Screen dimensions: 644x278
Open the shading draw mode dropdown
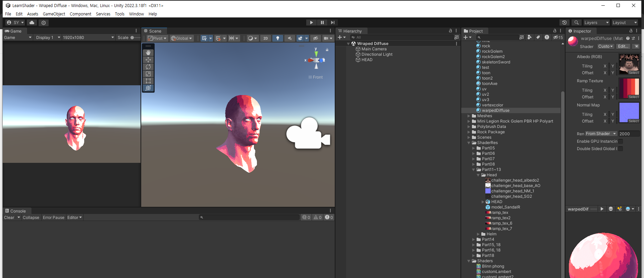click(x=252, y=38)
